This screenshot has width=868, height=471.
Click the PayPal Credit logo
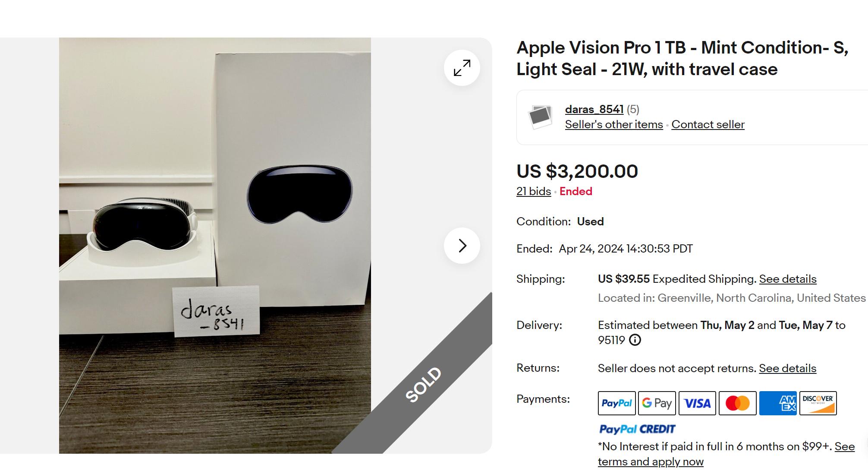click(637, 429)
